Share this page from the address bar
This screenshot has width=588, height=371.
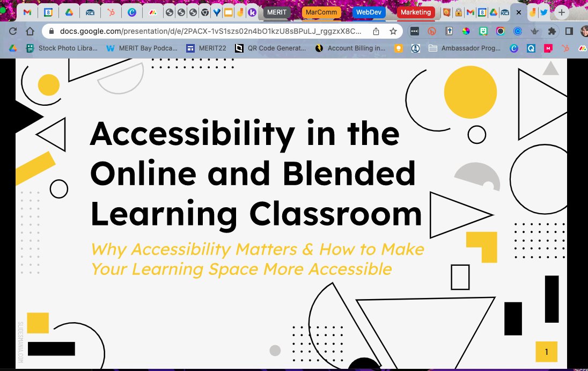[x=376, y=31]
